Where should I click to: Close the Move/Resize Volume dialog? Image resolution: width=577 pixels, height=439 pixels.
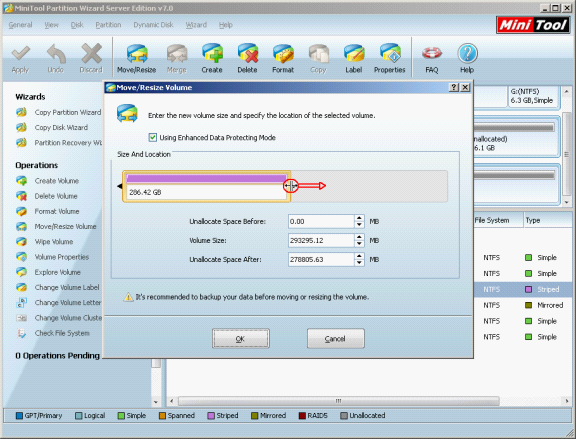coord(465,87)
